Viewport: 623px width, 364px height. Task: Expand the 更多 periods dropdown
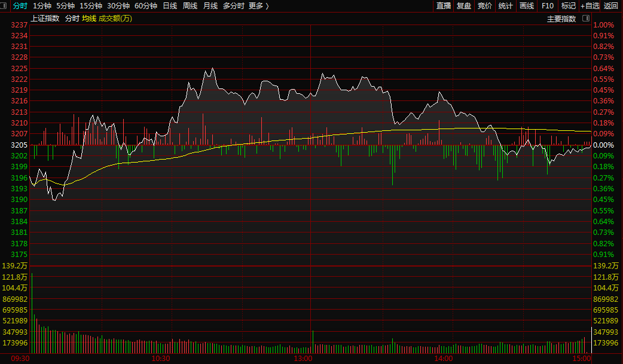[258, 6]
